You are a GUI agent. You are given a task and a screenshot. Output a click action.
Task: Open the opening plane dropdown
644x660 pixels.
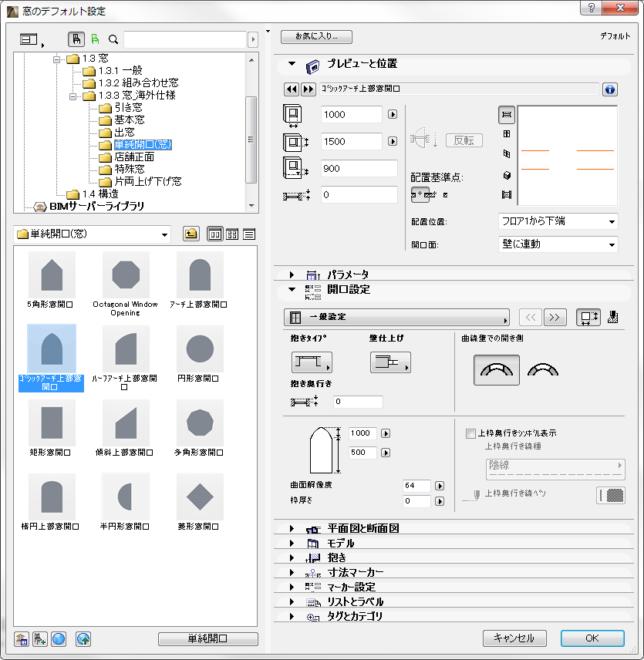pos(558,244)
